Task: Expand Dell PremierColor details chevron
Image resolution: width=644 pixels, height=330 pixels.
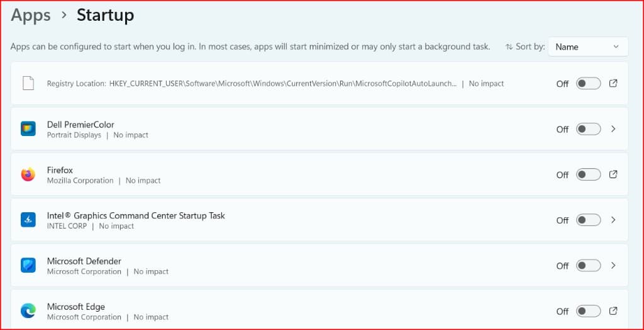Action: (x=613, y=129)
